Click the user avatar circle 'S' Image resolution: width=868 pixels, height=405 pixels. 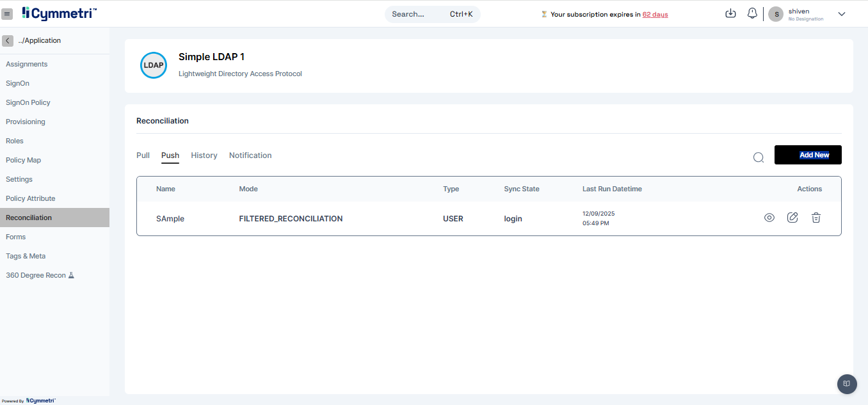click(776, 14)
